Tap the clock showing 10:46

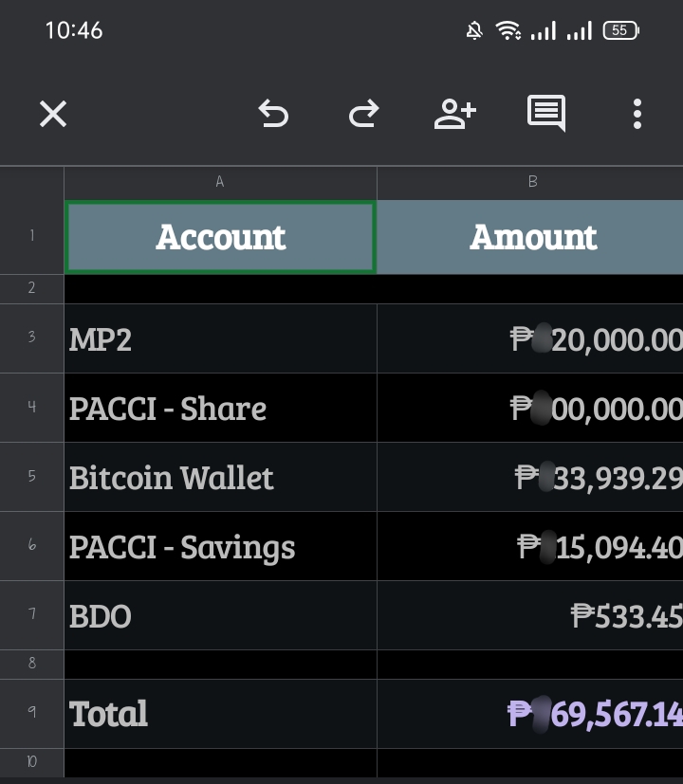coord(74,30)
